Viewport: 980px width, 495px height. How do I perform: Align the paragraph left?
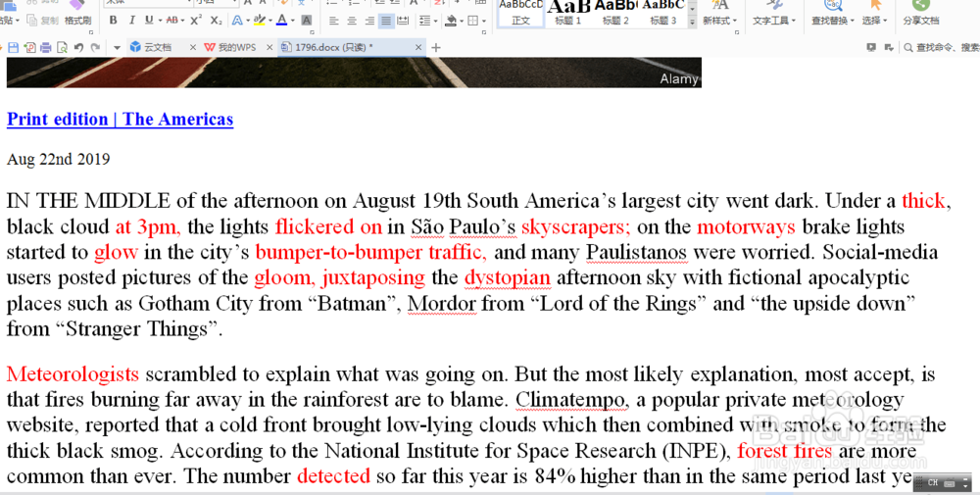coord(334,21)
